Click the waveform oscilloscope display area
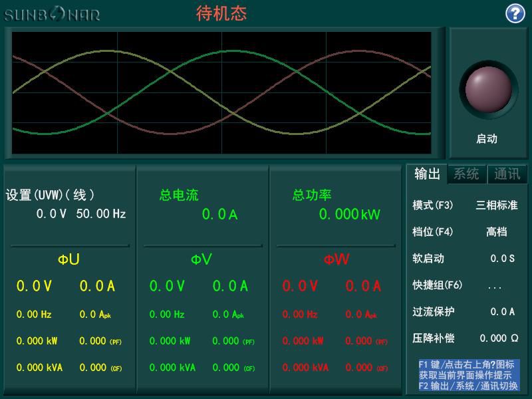The width and height of the screenshot is (532, 399). point(223,91)
